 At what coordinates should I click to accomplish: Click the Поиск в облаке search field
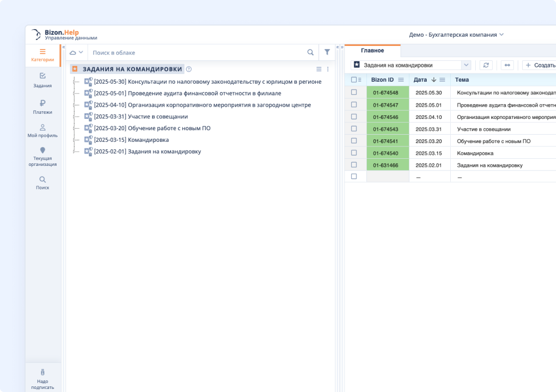[197, 53]
